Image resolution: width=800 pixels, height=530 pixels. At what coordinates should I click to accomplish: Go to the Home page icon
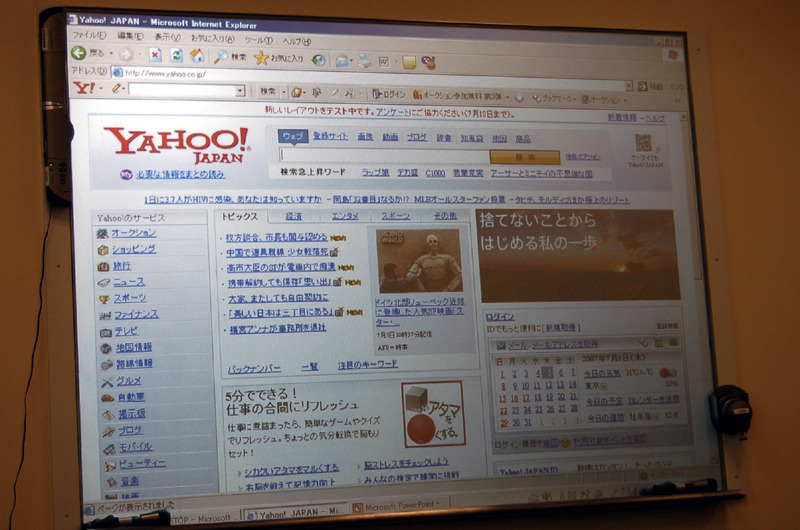(197, 56)
